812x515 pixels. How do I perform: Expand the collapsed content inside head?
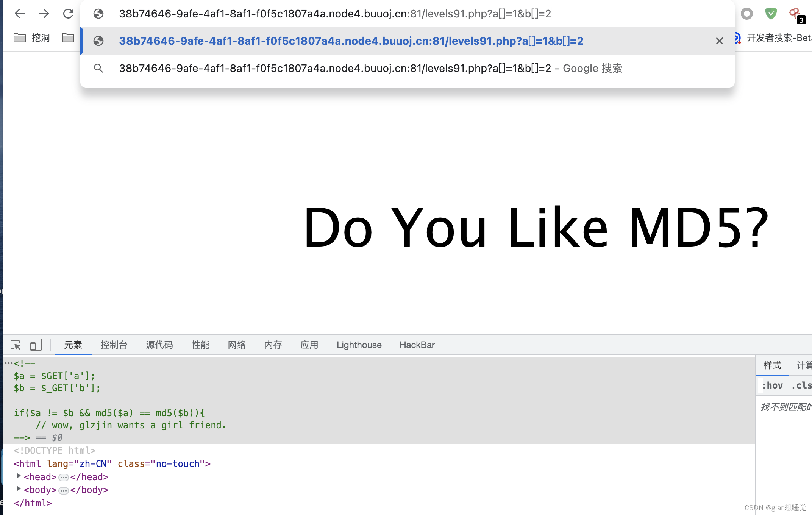point(63,477)
